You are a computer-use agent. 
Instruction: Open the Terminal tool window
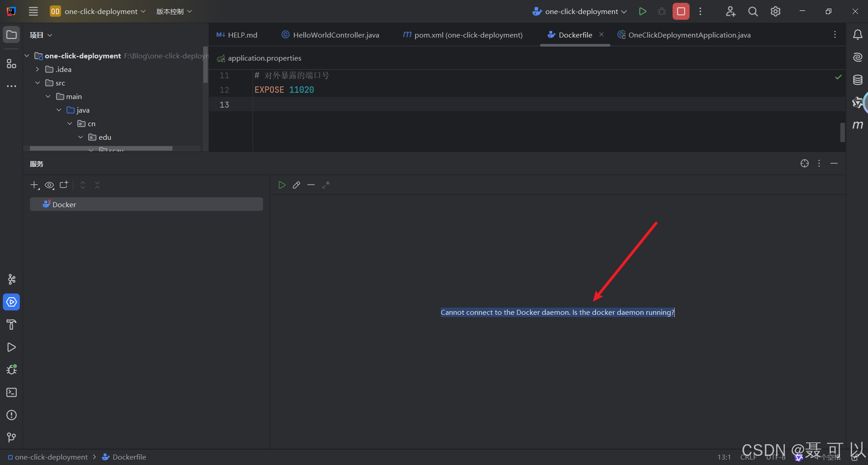point(11,393)
